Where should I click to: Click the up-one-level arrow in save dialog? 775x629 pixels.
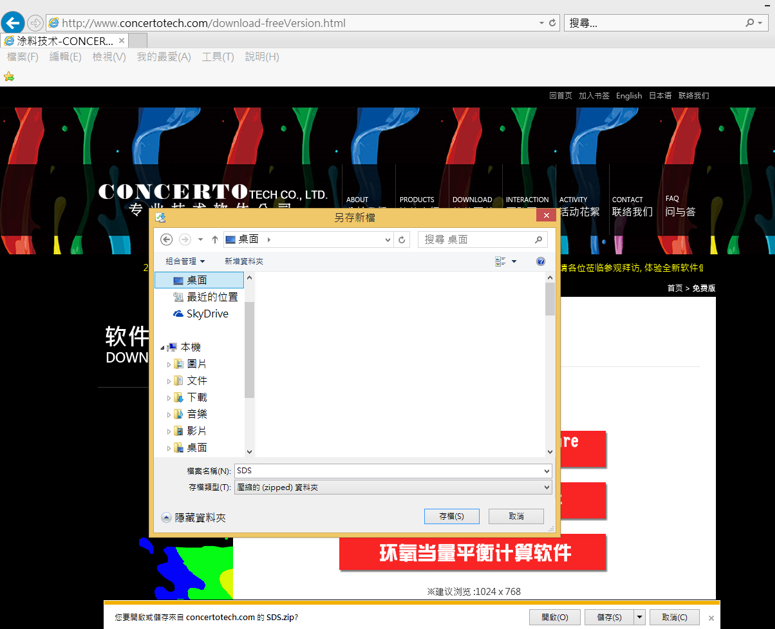pyautogui.click(x=214, y=240)
